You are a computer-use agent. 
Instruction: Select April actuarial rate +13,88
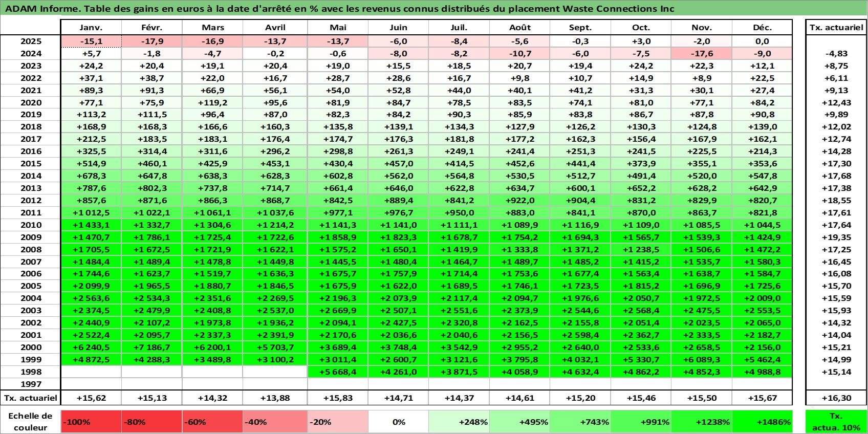click(x=275, y=398)
